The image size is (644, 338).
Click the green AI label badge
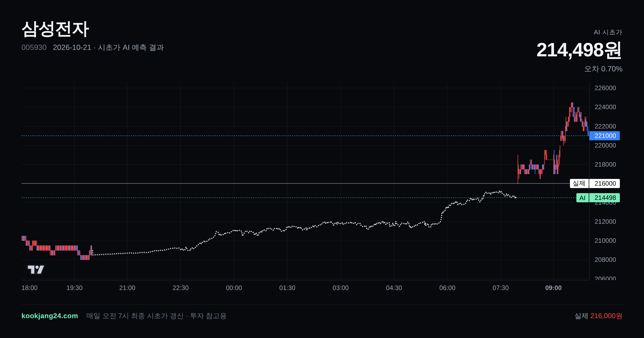pyautogui.click(x=582, y=198)
